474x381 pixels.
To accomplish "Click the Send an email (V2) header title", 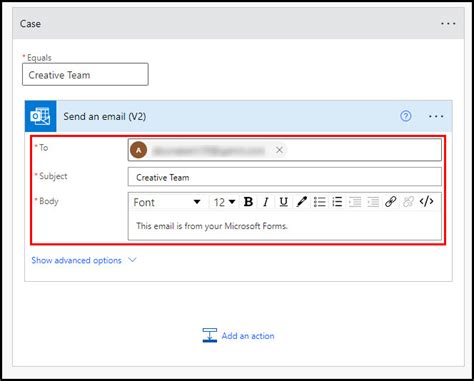I will coord(105,117).
